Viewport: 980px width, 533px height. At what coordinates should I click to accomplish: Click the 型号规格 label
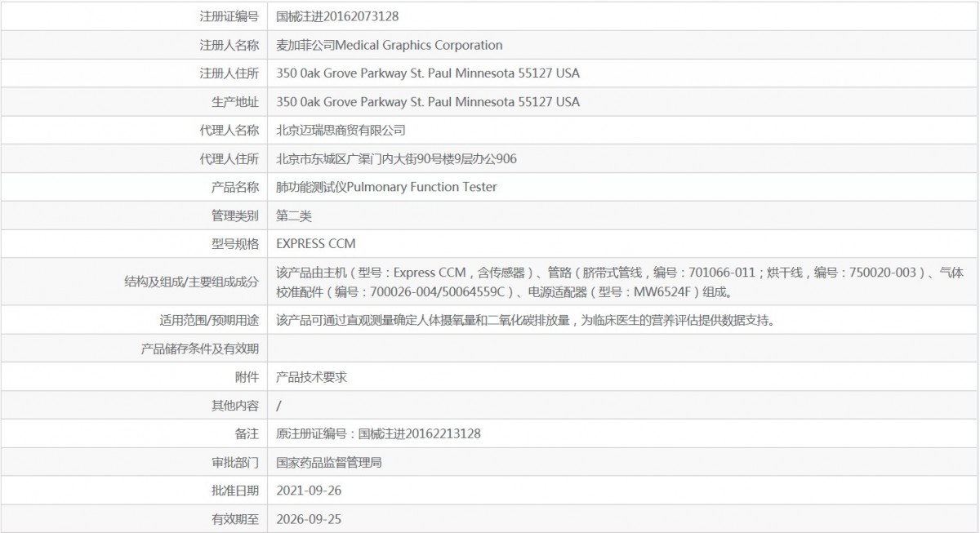click(x=235, y=243)
